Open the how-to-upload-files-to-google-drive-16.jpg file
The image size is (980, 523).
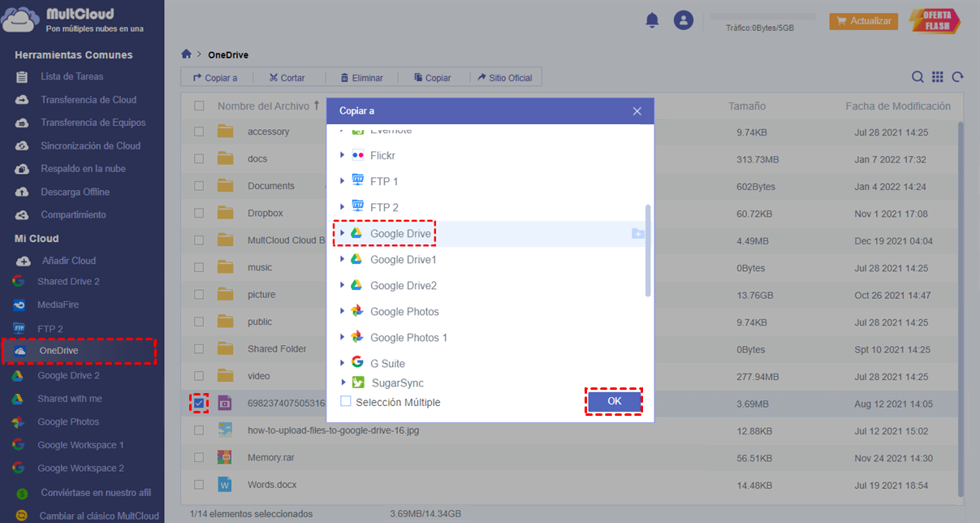(333, 430)
